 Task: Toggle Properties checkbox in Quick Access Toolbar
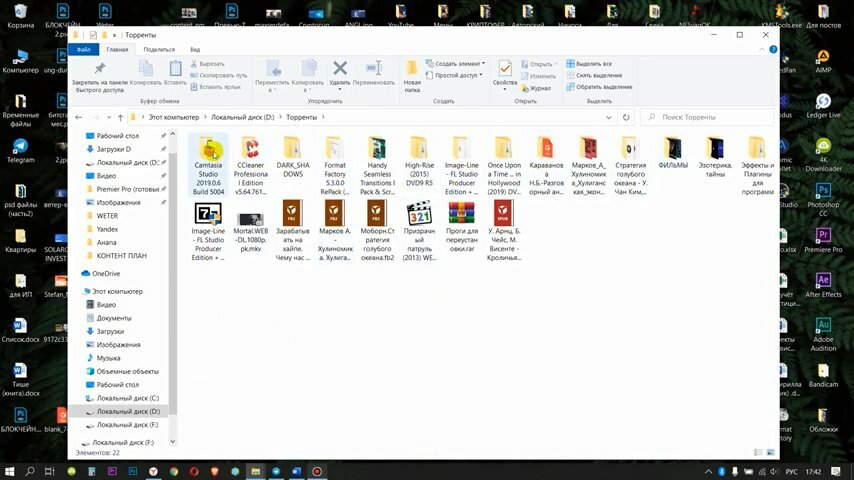[93, 35]
